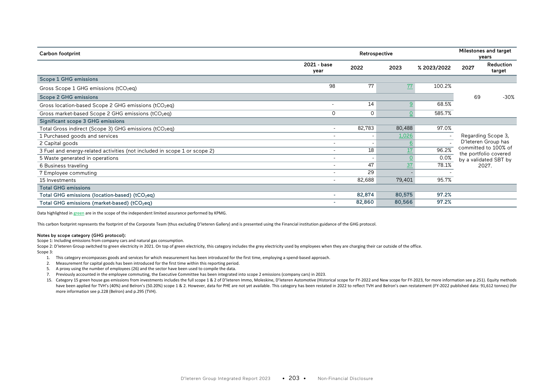This screenshot has height=392, width=554.
Task: Click the 100.2% Scope 1 percentage cell
Action: pyautogui.click(x=443, y=86)
